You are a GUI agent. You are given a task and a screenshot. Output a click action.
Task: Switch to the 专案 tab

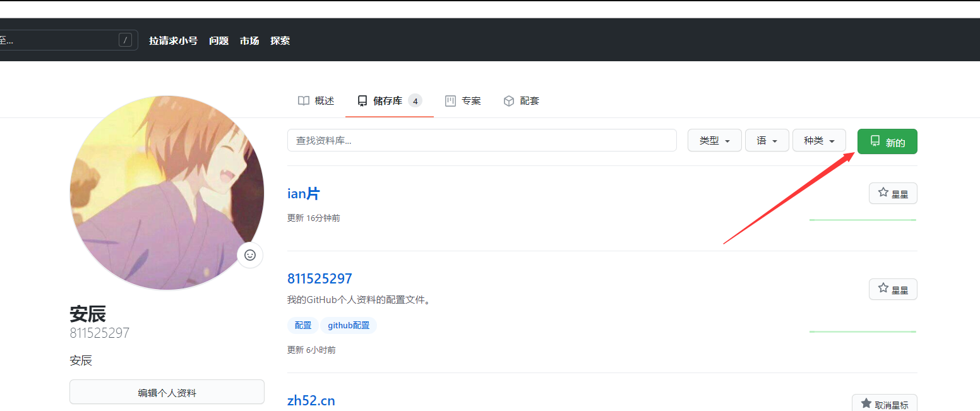(463, 101)
